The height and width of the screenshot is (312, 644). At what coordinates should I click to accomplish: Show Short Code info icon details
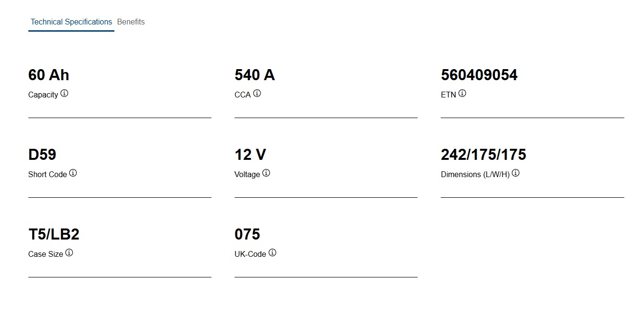coord(73,173)
